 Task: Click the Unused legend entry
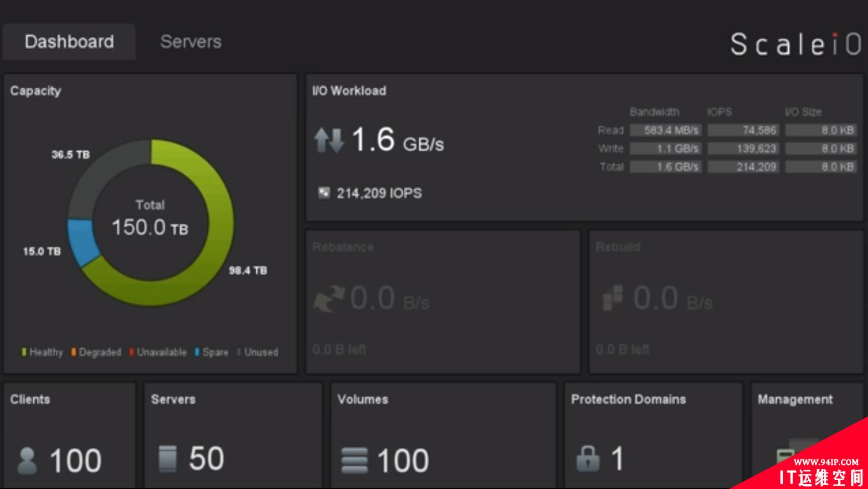coord(257,352)
